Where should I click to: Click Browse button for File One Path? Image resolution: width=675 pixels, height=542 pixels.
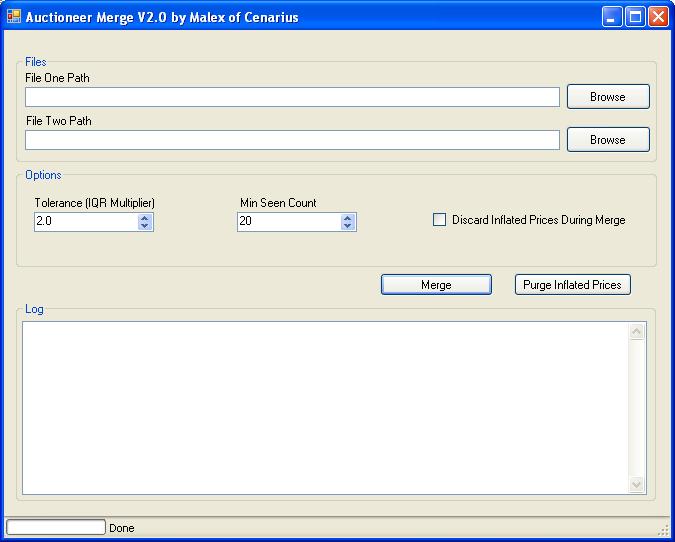click(608, 96)
